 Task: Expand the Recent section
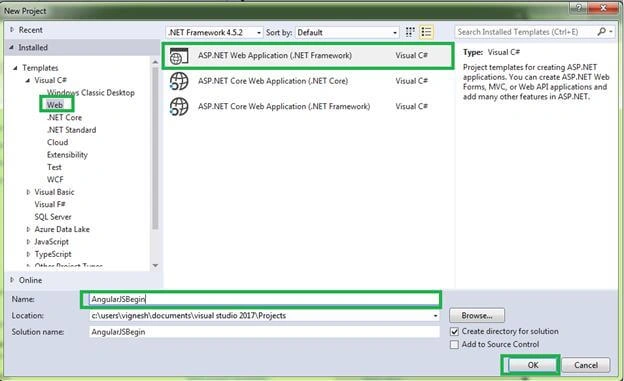click(x=12, y=29)
